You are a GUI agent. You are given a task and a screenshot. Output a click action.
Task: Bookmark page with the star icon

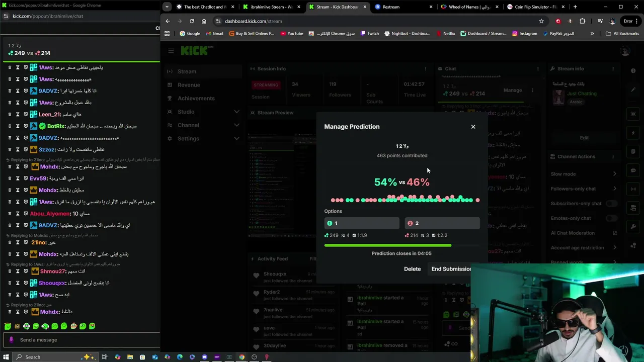point(541,21)
